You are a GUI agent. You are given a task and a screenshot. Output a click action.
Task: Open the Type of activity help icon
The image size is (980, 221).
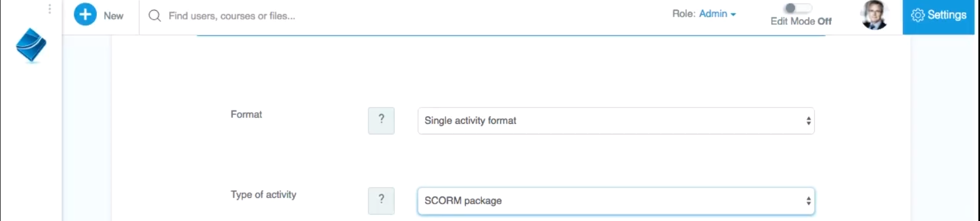(381, 200)
